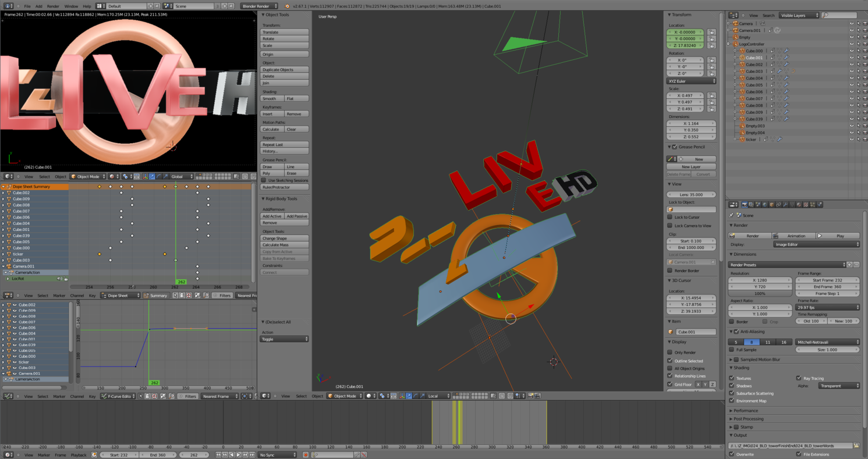Click the Animation render button

pos(793,236)
